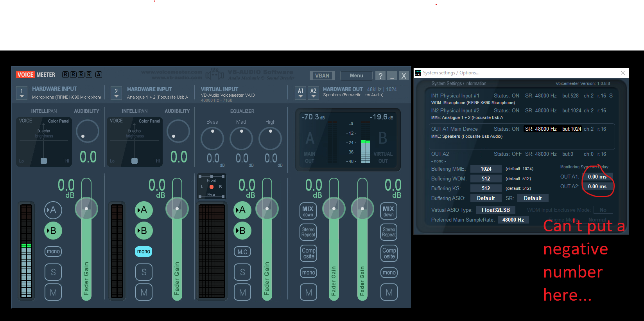Click the Med equalizer knob
This screenshot has height=321, width=644.
(x=241, y=139)
